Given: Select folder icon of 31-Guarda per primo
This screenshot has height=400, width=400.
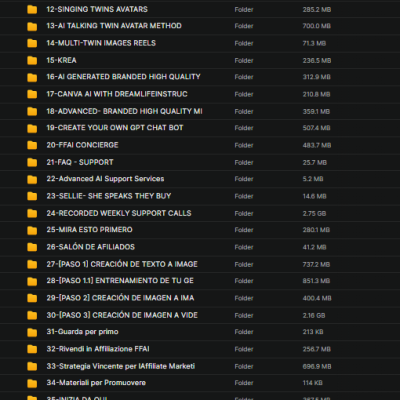Looking at the screenshot, I should point(32,332).
